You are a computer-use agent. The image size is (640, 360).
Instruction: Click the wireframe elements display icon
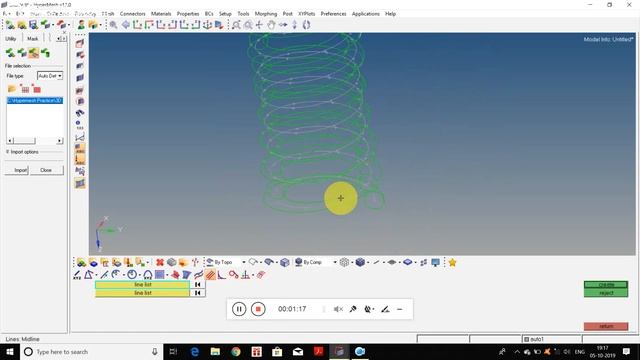344,262
